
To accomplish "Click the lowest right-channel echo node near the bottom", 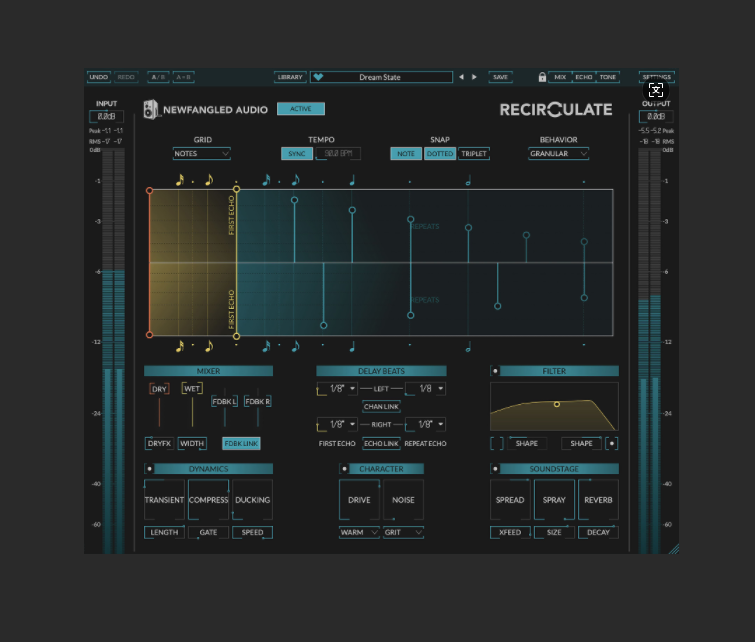I will (324, 326).
